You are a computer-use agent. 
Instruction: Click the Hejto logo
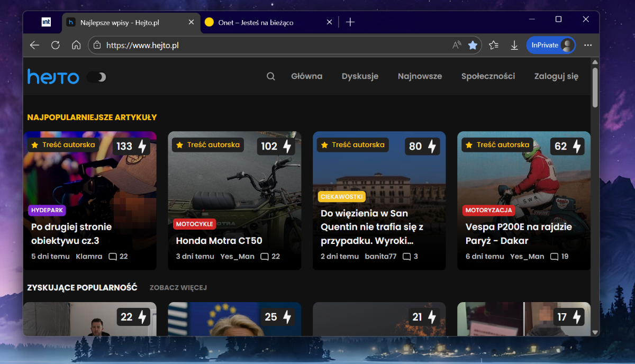53,77
